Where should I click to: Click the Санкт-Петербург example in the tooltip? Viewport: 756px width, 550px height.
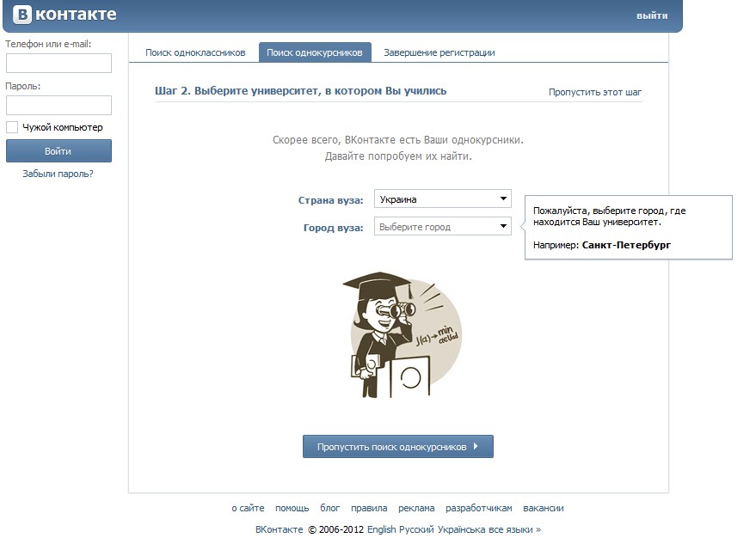point(626,245)
